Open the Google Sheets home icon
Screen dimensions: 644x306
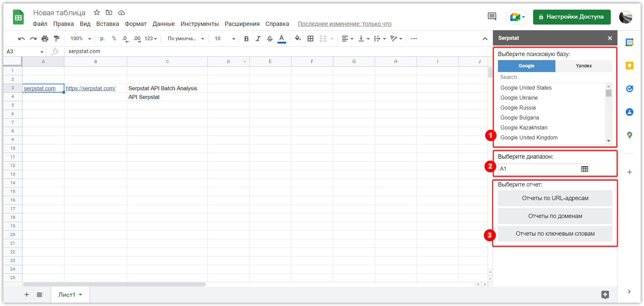[x=19, y=17]
